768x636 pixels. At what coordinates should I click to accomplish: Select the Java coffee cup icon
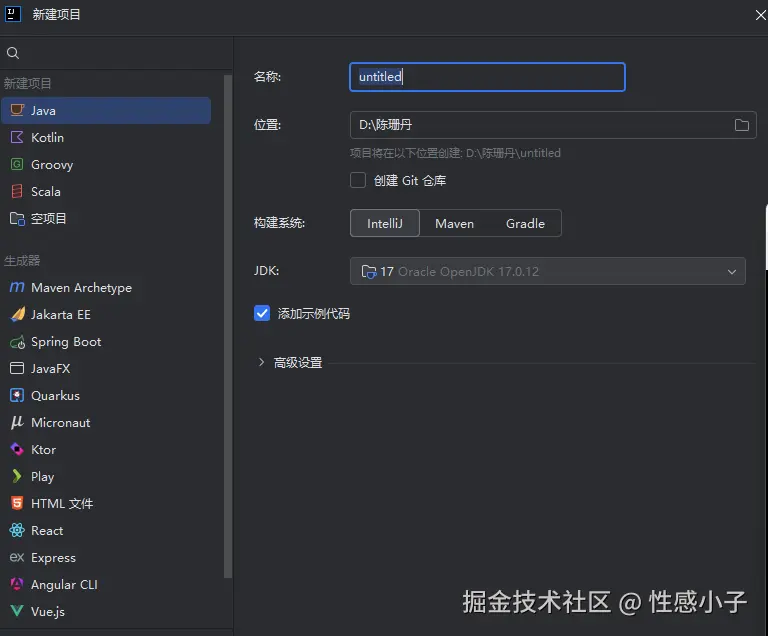[17, 110]
